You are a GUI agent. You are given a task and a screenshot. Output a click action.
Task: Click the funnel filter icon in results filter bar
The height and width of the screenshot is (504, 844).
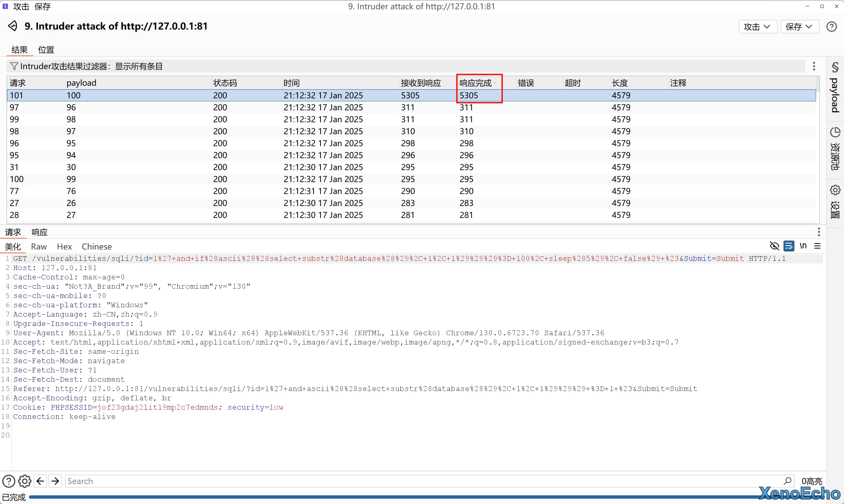pos(14,66)
